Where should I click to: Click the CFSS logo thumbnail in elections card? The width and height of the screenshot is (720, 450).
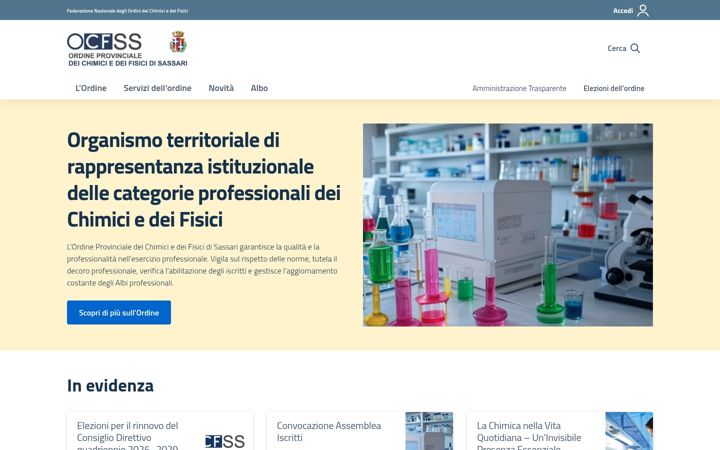[225, 441]
